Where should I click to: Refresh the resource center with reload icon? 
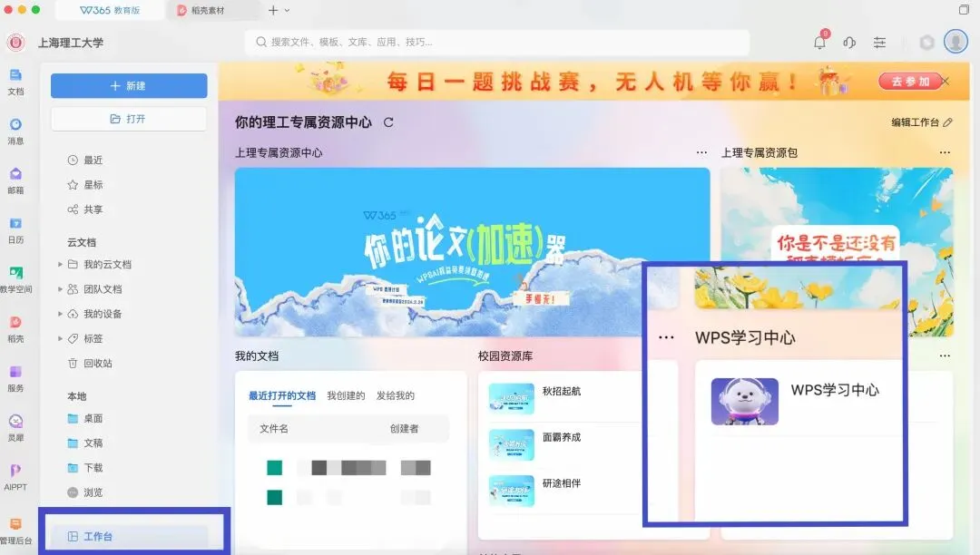[388, 122]
